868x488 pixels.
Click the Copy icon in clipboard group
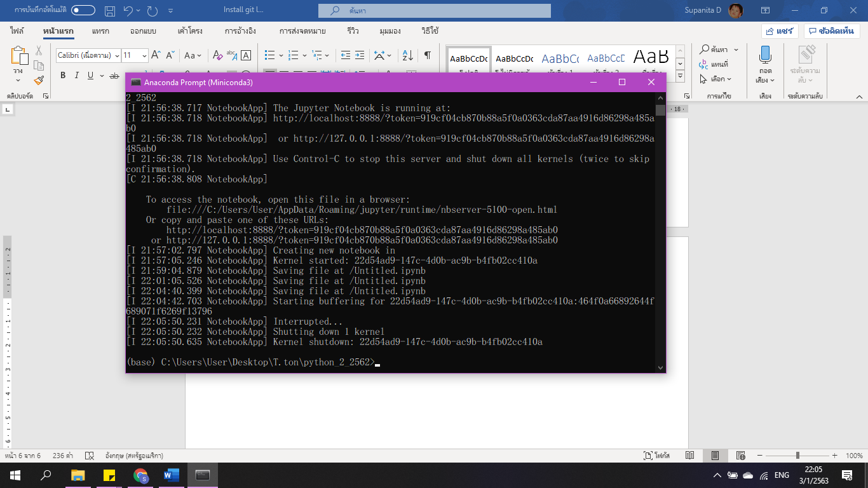tap(39, 65)
